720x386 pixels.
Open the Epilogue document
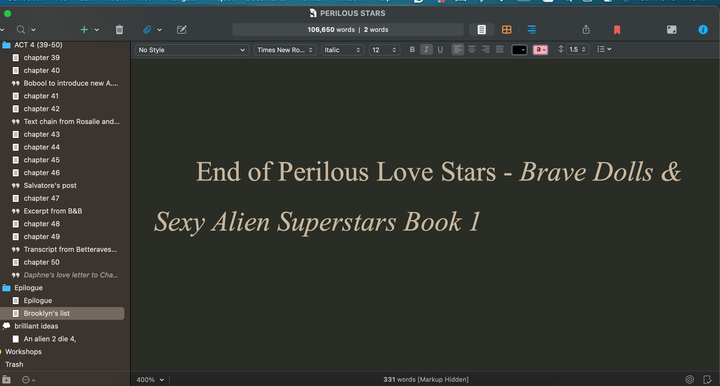click(38, 301)
